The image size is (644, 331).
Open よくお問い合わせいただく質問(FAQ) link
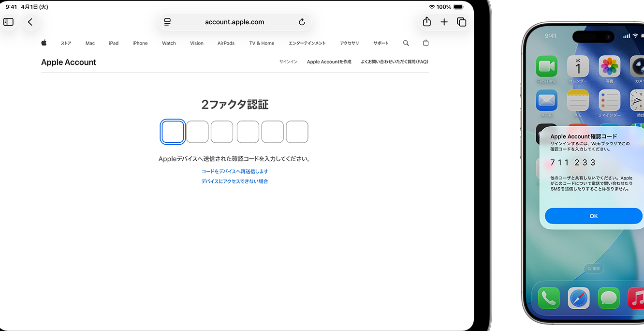(x=395, y=62)
